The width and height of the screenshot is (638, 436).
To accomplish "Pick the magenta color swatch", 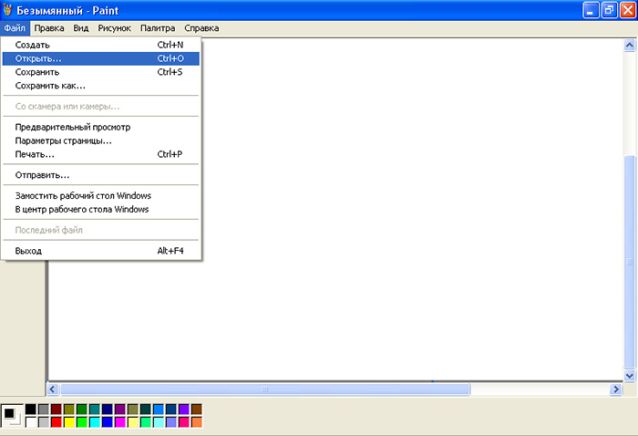I will pos(120,422).
